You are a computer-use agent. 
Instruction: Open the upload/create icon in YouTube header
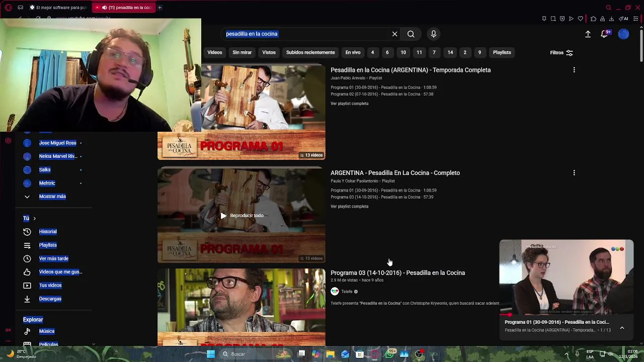coord(588,34)
